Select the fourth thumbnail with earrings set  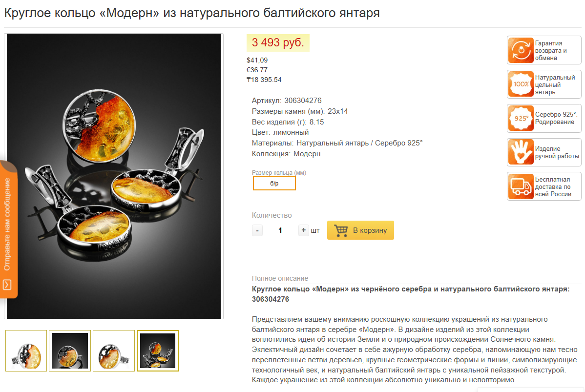pyautogui.click(x=157, y=351)
